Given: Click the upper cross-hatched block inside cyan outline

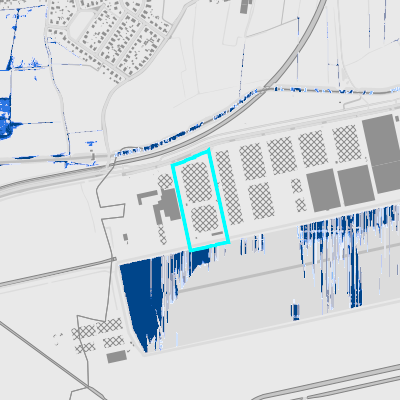Looking at the screenshot, I should click(x=197, y=182).
